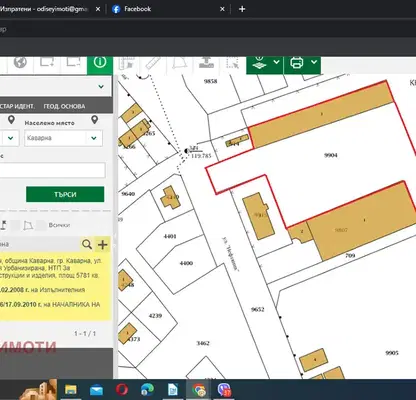The image size is (416, 400).
Task: Select the dashed rectangle selection tool
Action: pos(232,63)
